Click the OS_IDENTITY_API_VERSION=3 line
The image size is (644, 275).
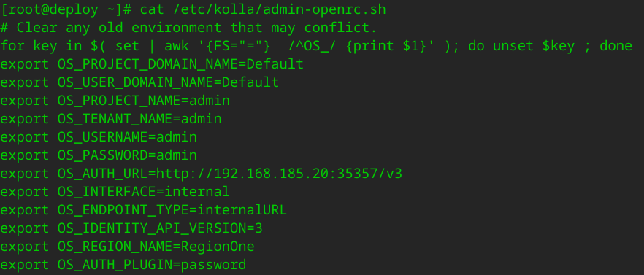coord(131,228)
